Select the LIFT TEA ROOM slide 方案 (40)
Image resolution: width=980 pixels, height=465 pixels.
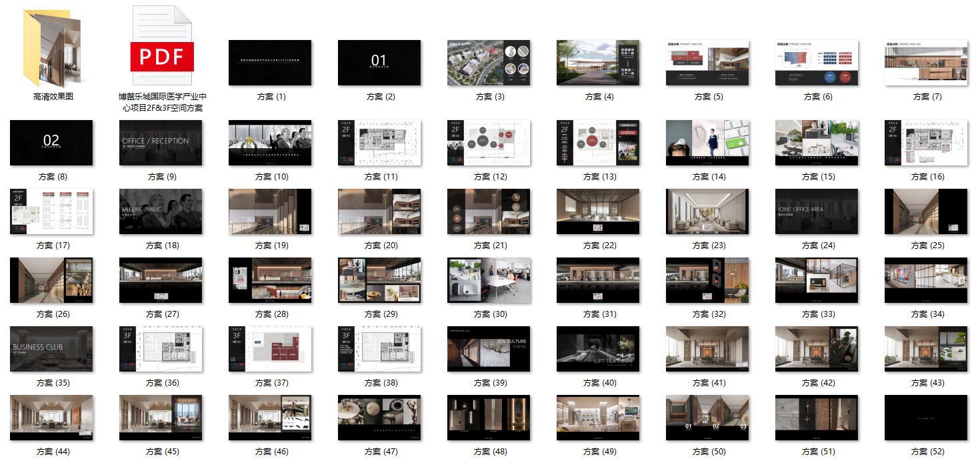[x=598, y=349]
